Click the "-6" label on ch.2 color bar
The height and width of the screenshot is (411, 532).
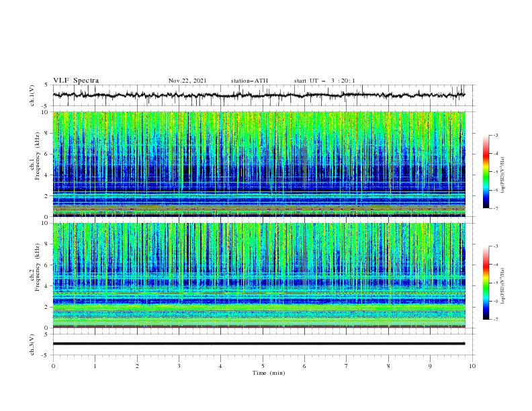point(496,301)
